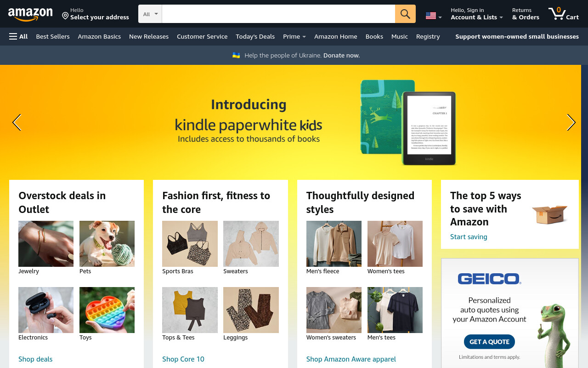
Task: Advance to the next banner slide arrow
Action: pyautogui.click(x=571, y=122)
